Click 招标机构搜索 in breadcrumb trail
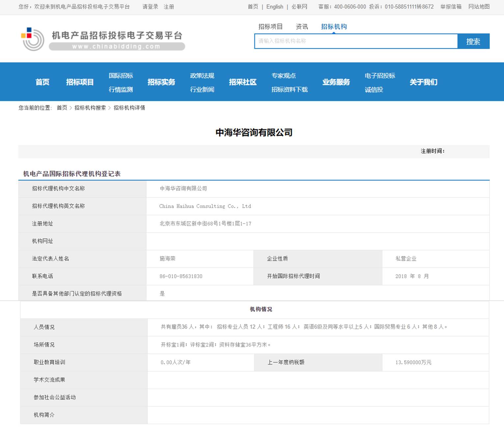504x429 pixels. pos(90,108)
